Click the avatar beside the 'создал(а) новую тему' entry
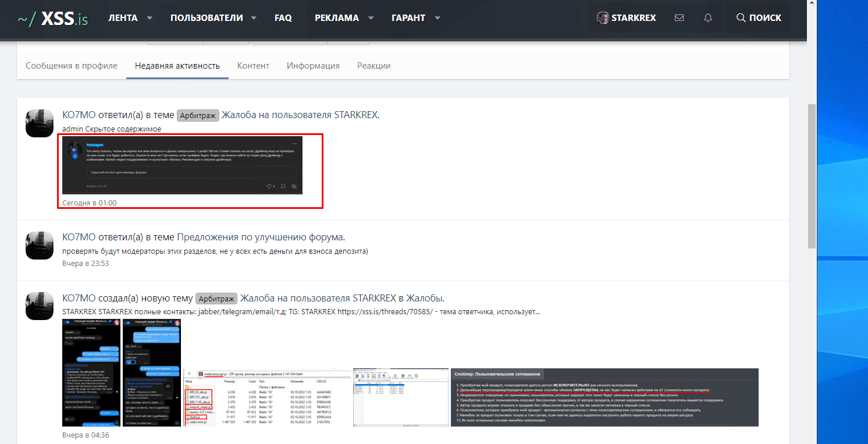Screen dimensions: 868x444 [40, 306]
